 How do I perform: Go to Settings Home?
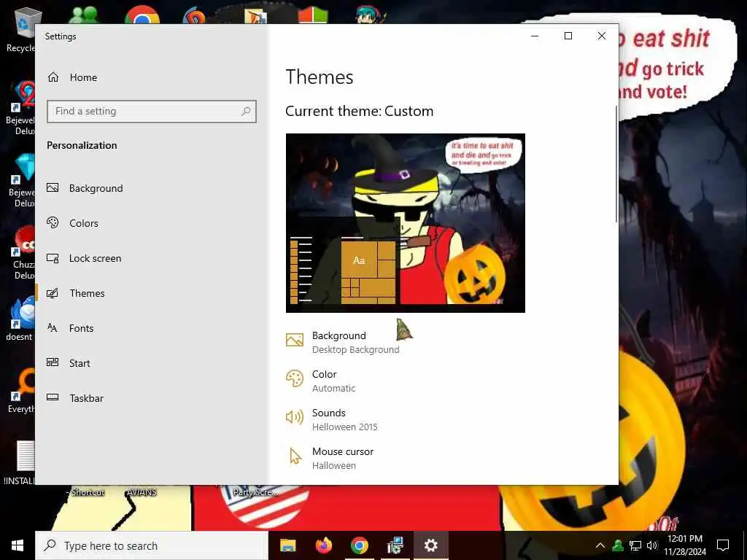(72, 77)
